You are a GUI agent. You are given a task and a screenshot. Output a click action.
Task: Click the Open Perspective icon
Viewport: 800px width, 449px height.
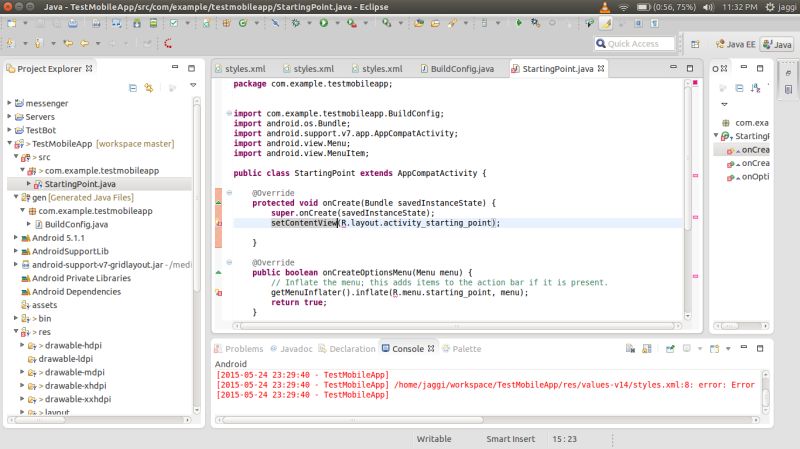695,44
